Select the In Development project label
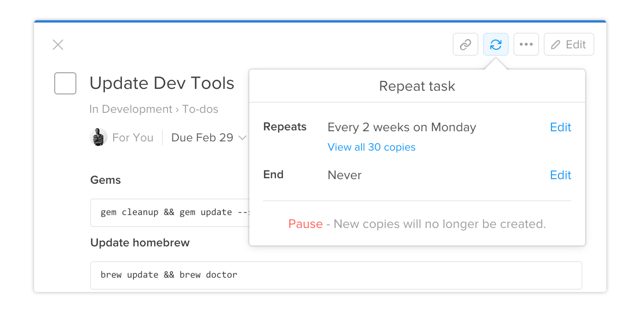The image size is (644, 315). (x=131, y=109)
